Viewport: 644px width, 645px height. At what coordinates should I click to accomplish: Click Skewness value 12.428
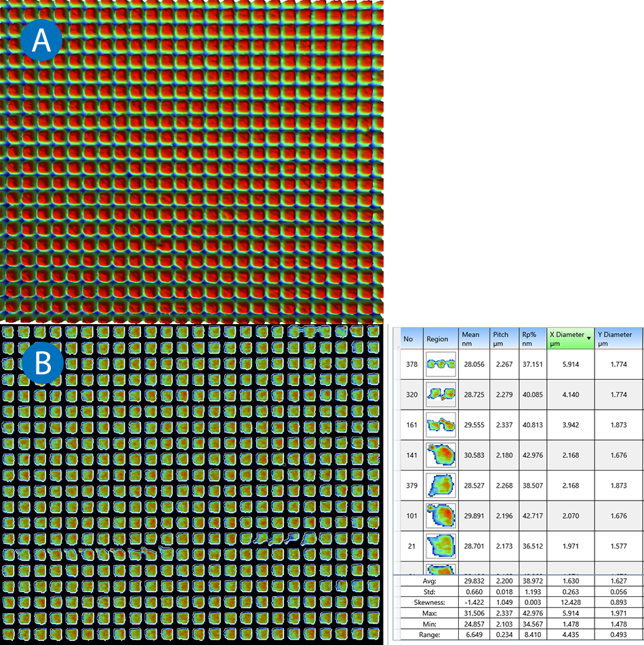coord(570,602)
